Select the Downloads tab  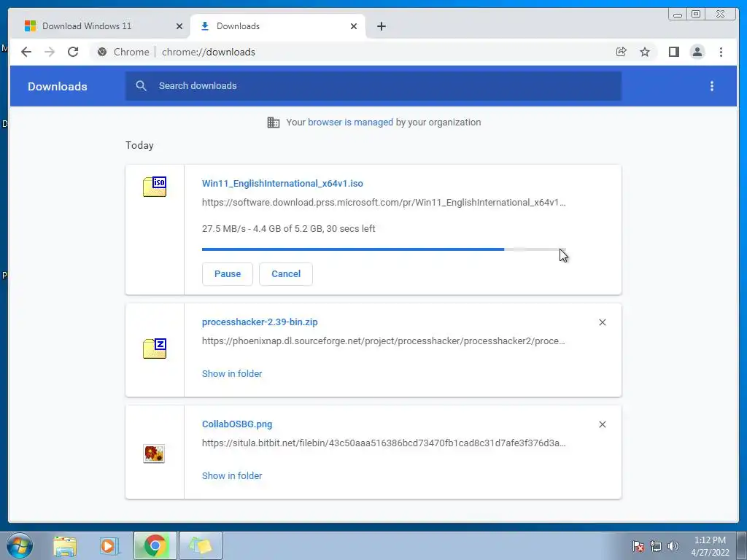pos(278,26)
